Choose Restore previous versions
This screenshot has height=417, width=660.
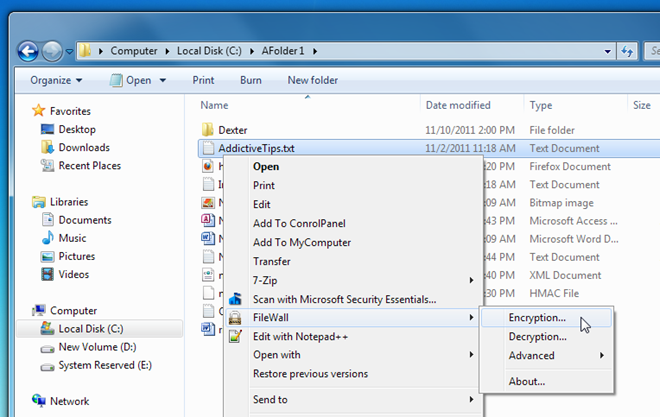(311, 374)
